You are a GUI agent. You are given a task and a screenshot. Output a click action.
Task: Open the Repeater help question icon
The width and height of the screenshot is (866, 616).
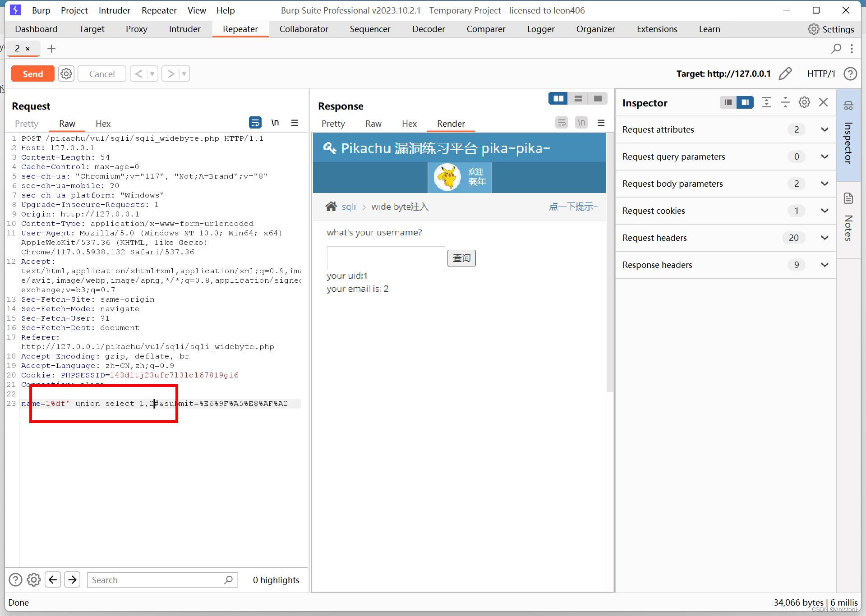tap(850, 74)
